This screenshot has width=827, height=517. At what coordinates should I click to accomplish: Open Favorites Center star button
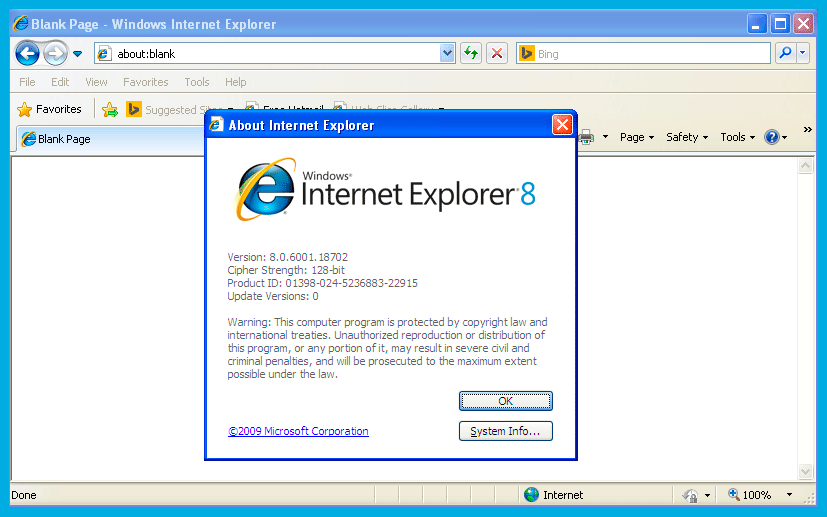pos(49,109)
